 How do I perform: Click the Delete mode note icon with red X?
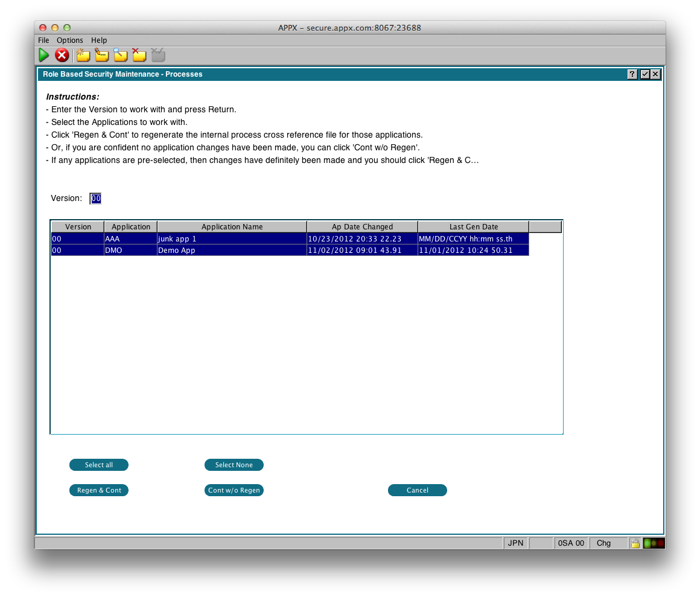point(139,56)
